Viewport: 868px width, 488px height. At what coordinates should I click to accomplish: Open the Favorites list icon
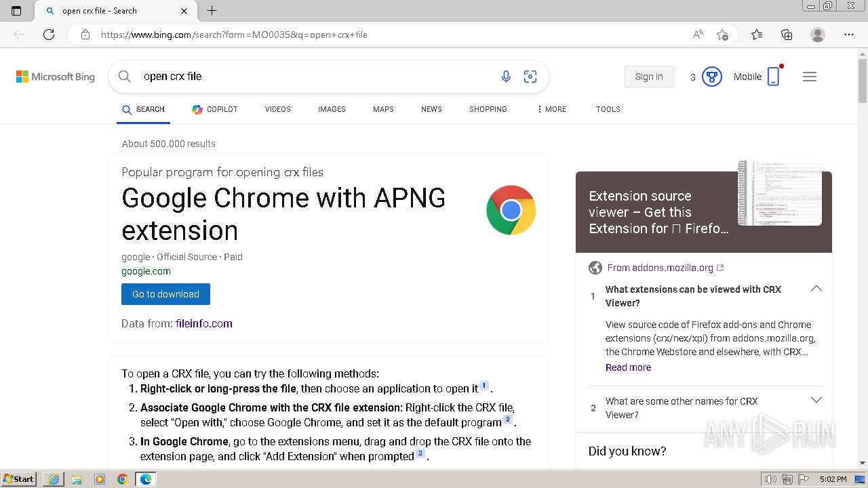point(757,35)
